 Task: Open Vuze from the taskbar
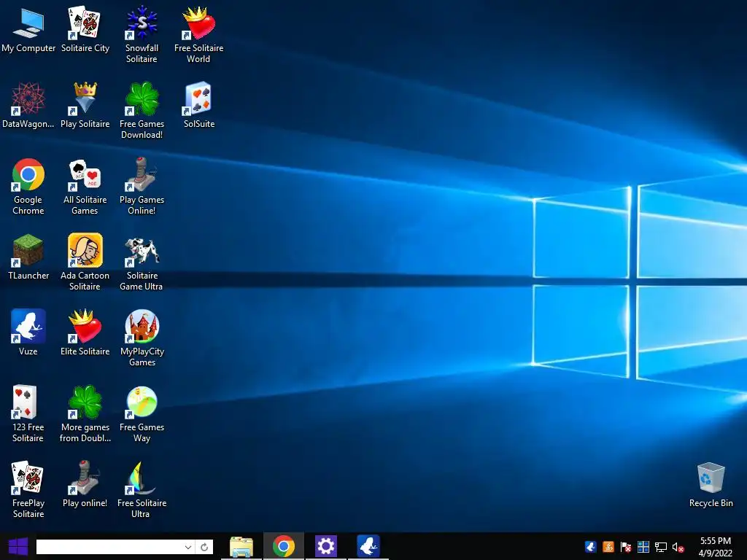click(x=368, y=546)
